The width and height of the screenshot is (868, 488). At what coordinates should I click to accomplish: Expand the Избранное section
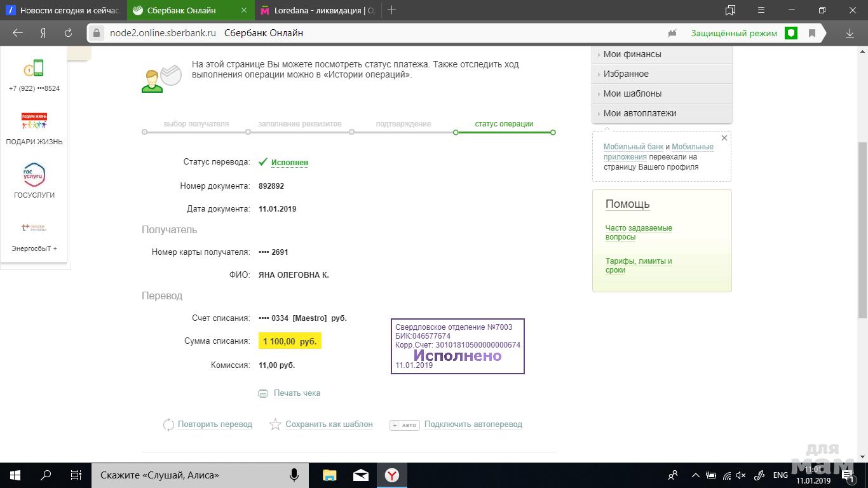tap(625, 74)
